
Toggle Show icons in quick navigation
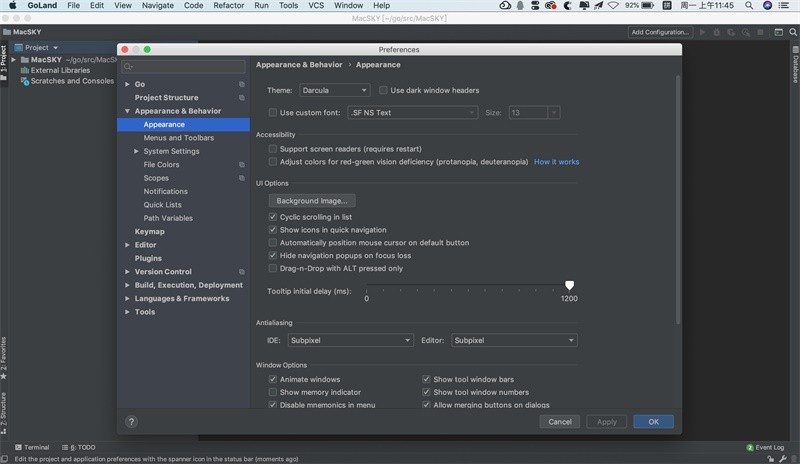[273, 230]
